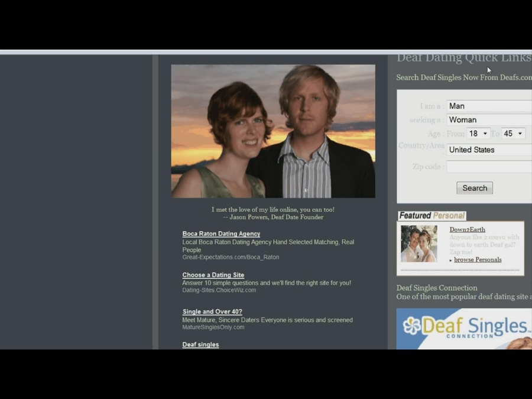This screenshot has height=399, width=532.
Task: Open the Down2Earth personal profile
Action: 468,229
